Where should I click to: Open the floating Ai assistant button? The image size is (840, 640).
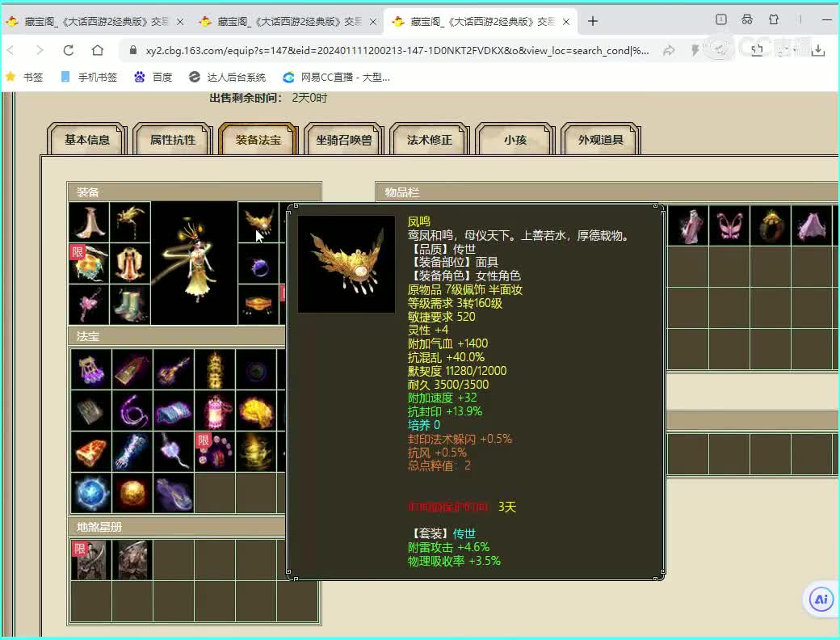tap(821, 600)
